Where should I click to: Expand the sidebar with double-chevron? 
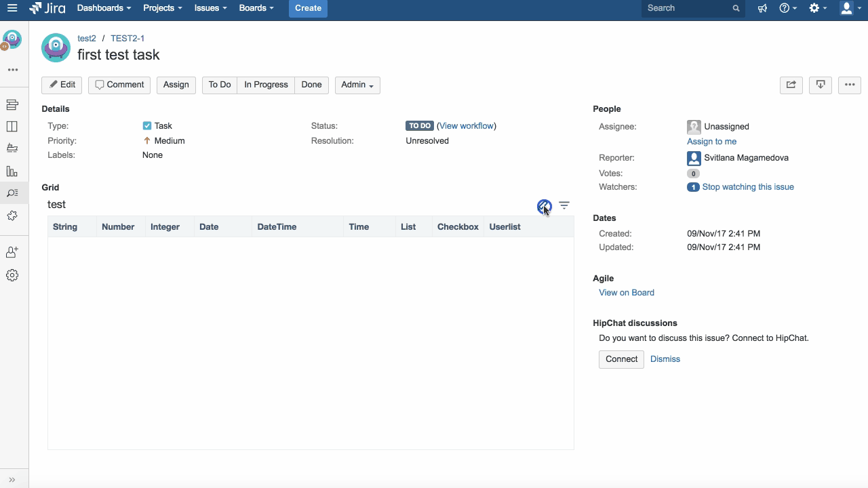[12, 480]
